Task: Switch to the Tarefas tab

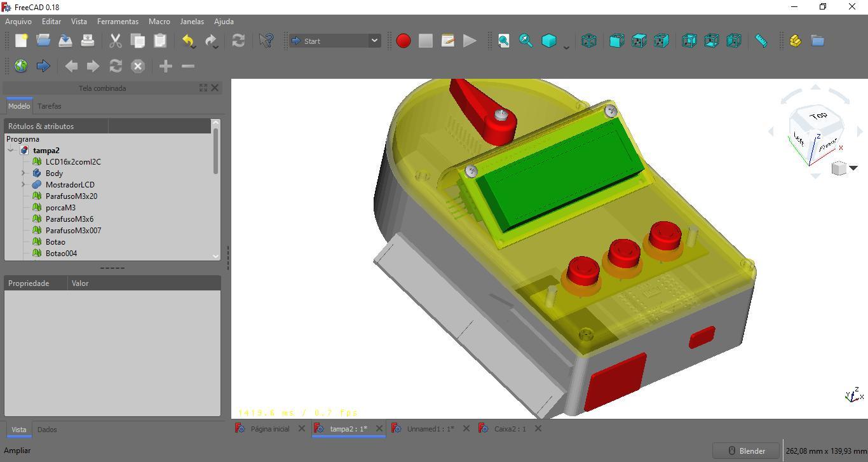Action: [x=50, y=106]
